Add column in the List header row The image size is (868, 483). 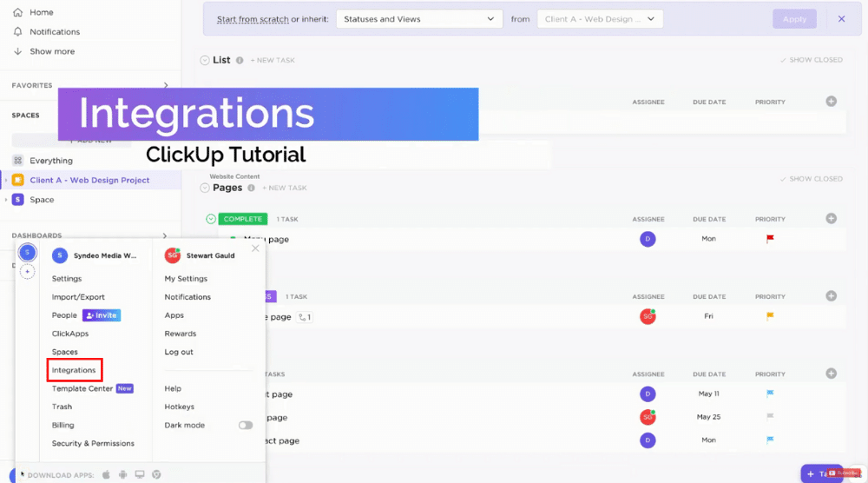pos(831,102)
